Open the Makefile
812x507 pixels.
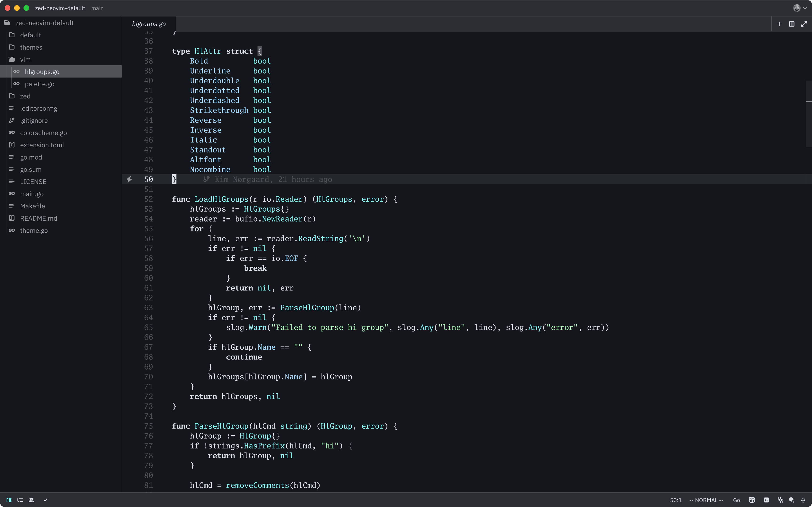[61, 206]
